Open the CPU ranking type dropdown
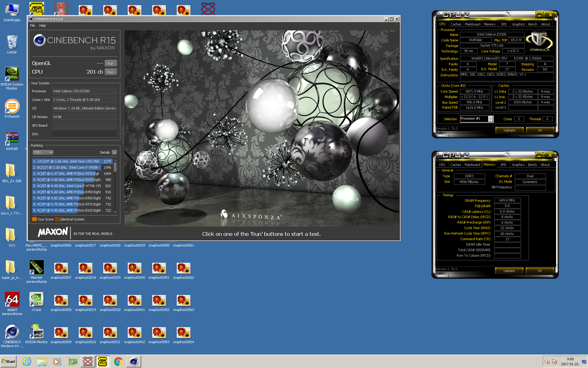Image resolution: width=588 pixels, height=368 pixels. (43, 152)
